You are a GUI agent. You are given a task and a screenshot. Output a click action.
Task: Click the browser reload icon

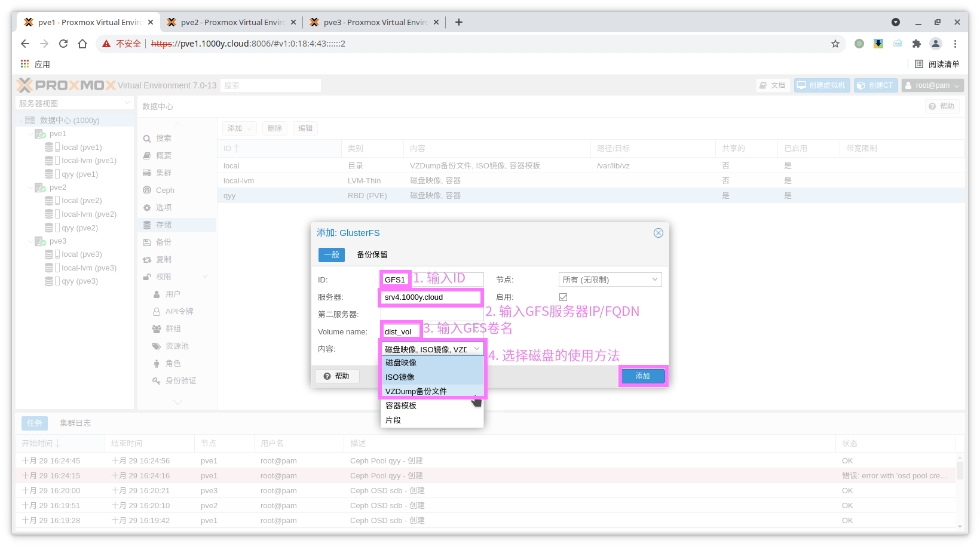63,44
